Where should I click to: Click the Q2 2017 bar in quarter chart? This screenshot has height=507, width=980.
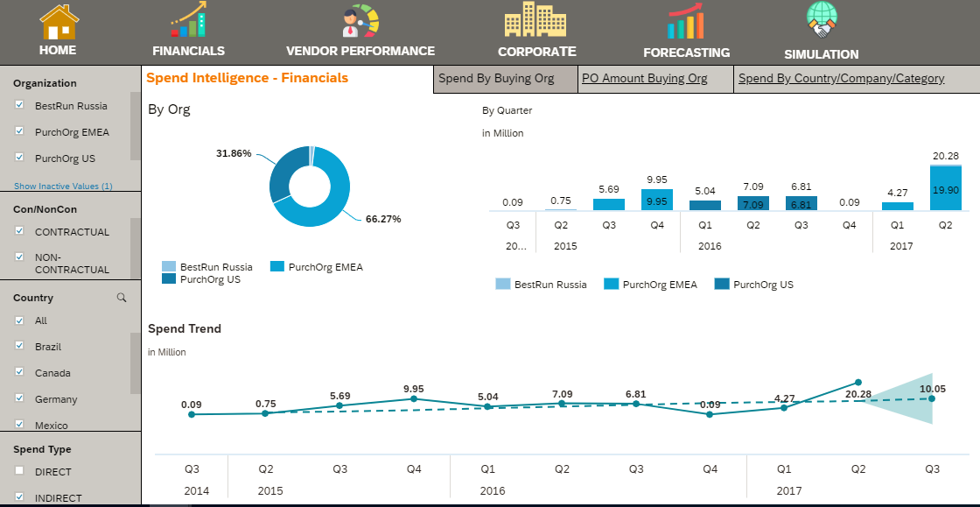point(946,187)
